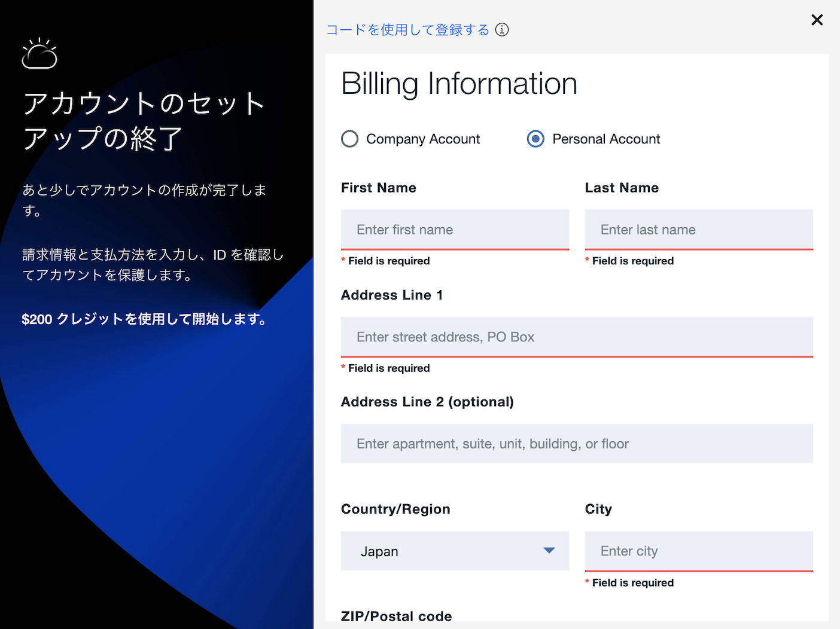Focus the optional Address Line 2 field
The width and height of the screenshot is (840, 629).
coord(576,444)
